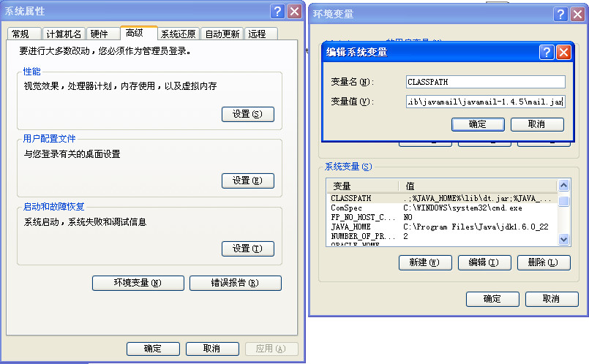Click the 变量 column header
Image resolution: width=589 pixels, height=364 pixels.
362,186
